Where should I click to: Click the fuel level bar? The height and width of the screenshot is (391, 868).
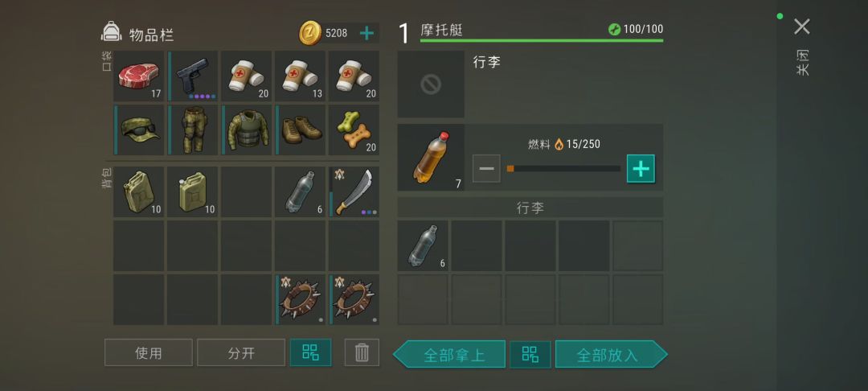point(563,168)
